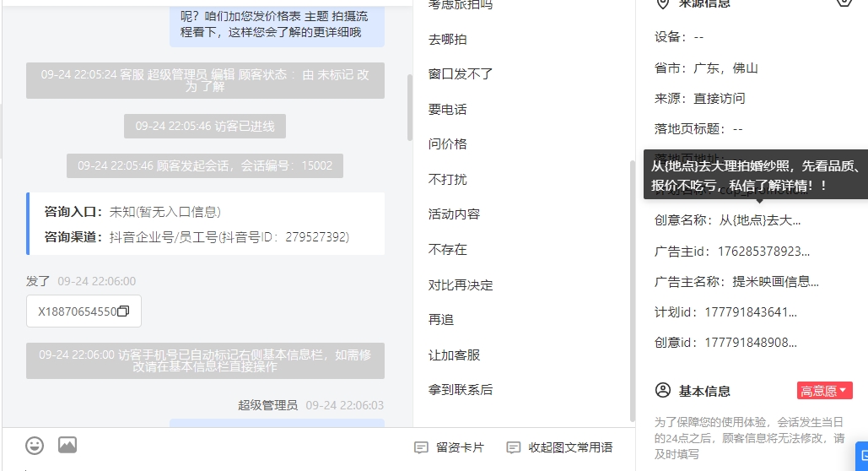
Task: Select quick phrase 让加客服
Action: 454,355
